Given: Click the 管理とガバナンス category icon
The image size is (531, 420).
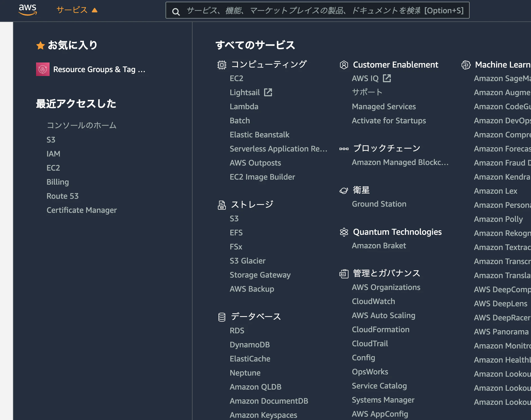Looking at the screenshot, I should 344,274.
